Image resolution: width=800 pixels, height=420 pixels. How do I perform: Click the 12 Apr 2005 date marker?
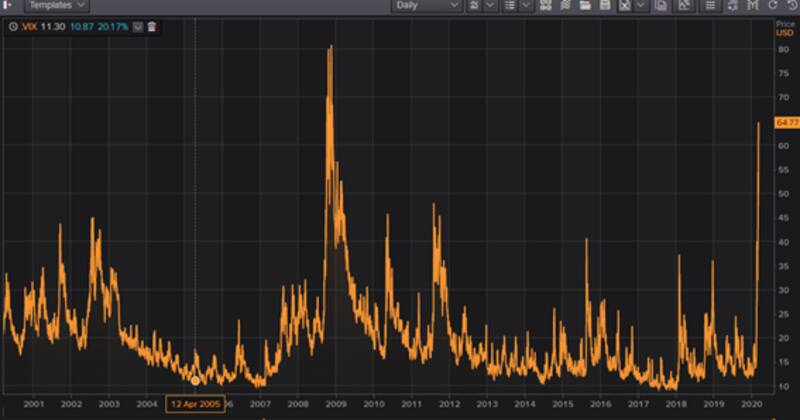point(194,404)
